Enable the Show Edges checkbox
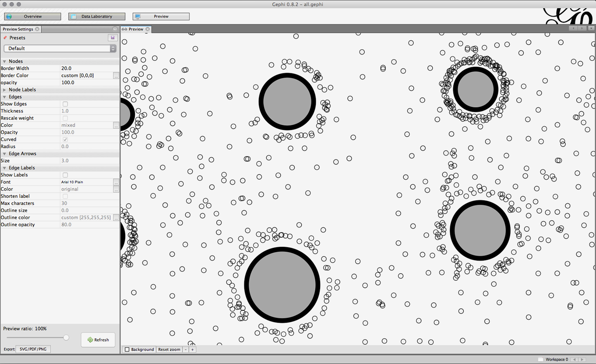This screenshot has height=364, width=596. [x=65, y=104]
